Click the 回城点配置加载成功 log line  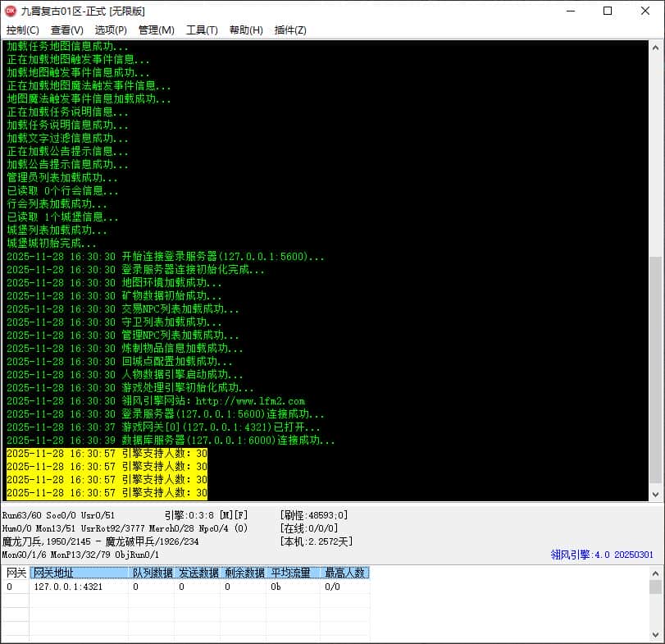click(x=120, y=362)
